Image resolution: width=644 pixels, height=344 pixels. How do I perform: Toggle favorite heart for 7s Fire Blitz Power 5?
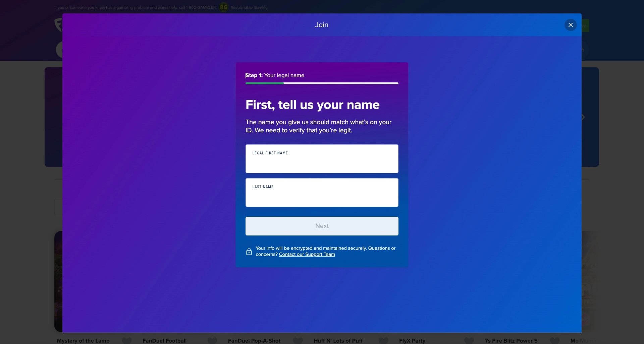coord(554,340)
